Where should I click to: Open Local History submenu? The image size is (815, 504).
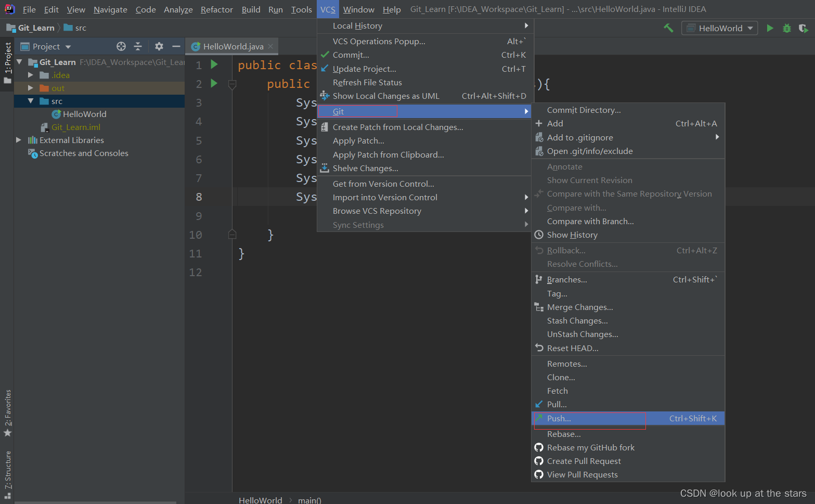tap(424, 25)
